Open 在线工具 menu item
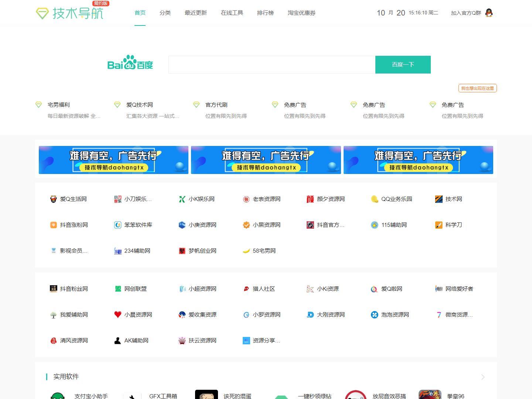The height and width of the screenshot is (399, 532). point(232,13)
